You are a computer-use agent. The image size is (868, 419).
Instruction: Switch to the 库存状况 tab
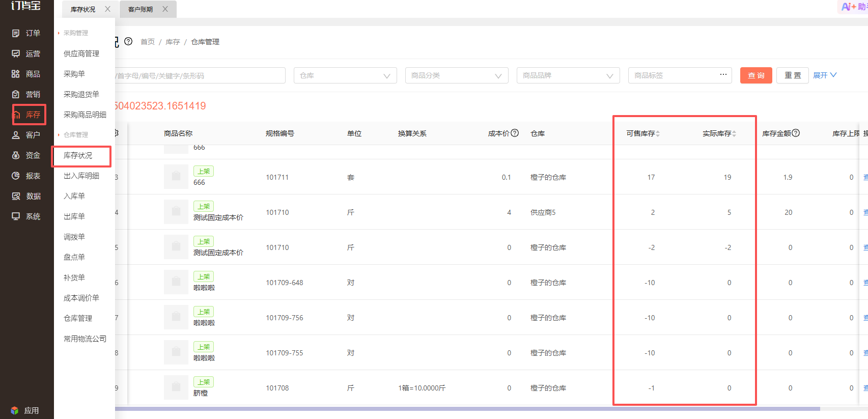(x=83, y=9)
